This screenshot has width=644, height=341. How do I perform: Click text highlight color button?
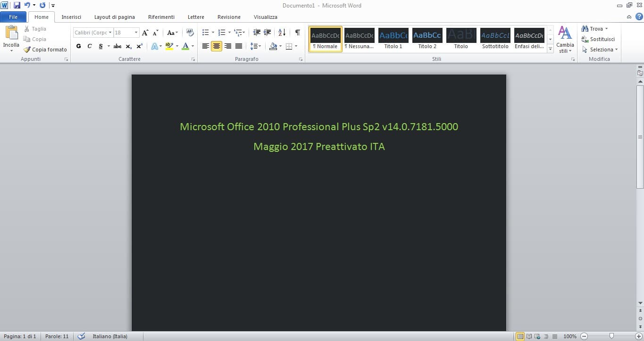pos(169,46)
